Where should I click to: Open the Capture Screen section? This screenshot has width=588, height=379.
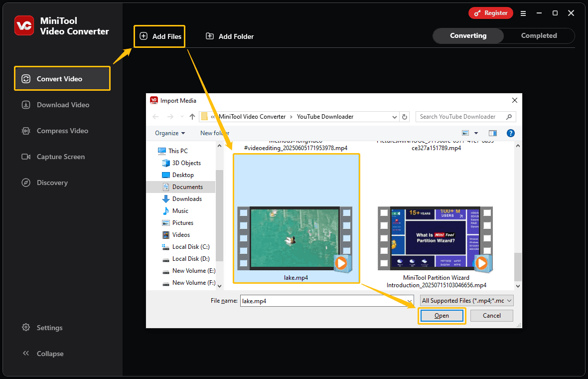pos(62,157)
